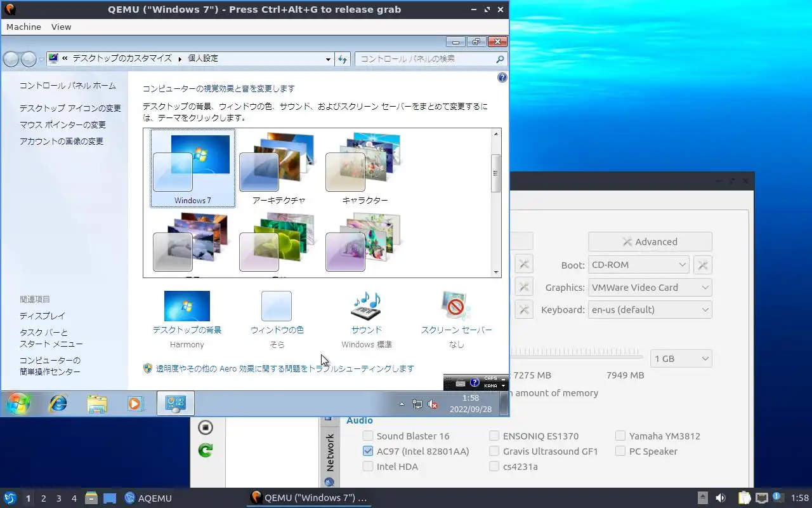
Task: Open the Boot device CD-ROM dropdown
Action: [x=638, y=265]
